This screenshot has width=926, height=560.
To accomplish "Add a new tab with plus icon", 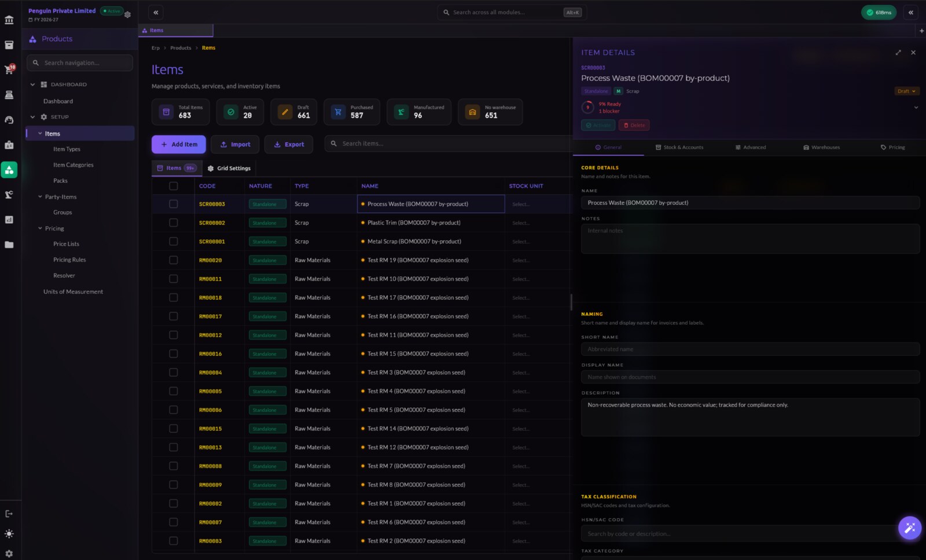I will click(921, 31).
